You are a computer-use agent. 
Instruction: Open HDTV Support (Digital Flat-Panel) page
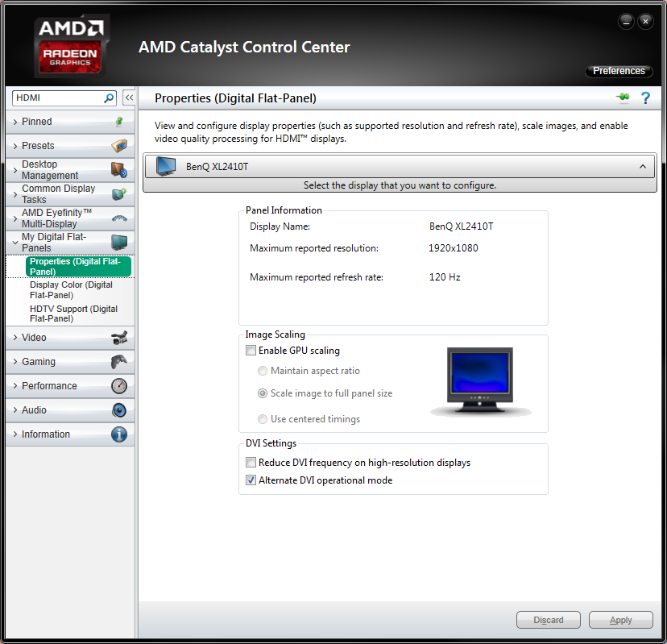click(x=73, y=314)
